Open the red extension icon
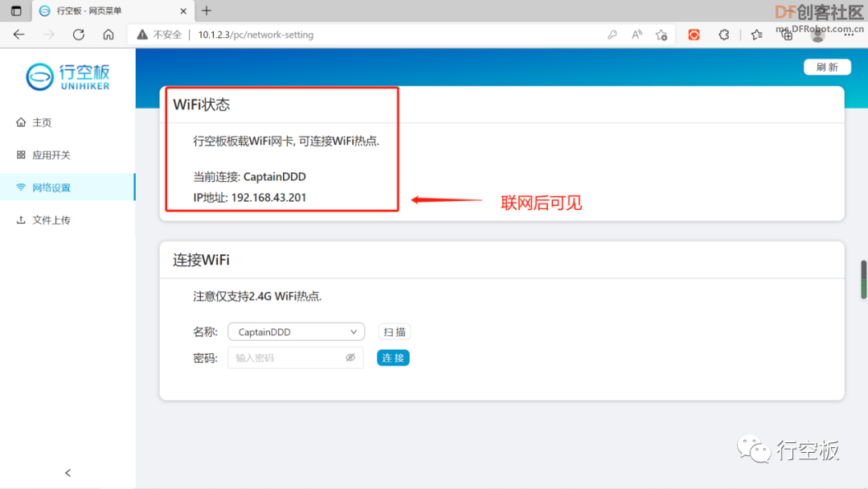The image size is (868, 489). [x=694, y=35]
